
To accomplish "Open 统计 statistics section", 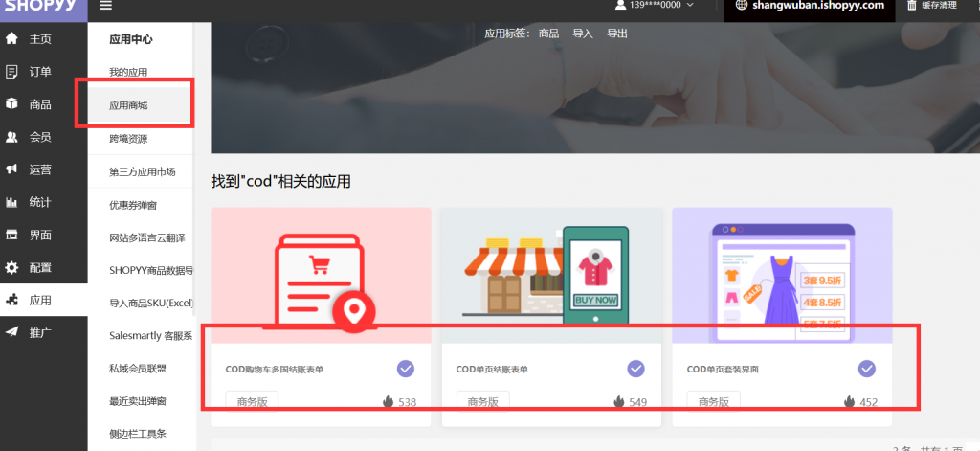I will click(x=39, y=202).
